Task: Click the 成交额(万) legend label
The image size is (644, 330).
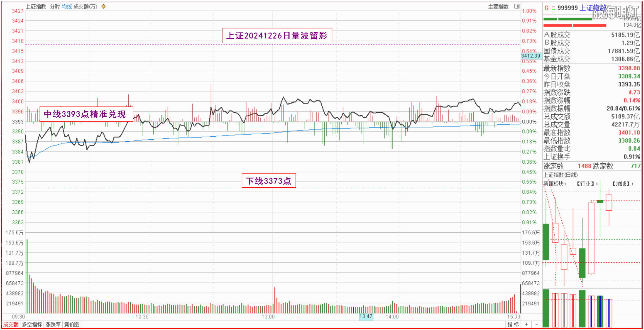Action: [x=85, y=6]
